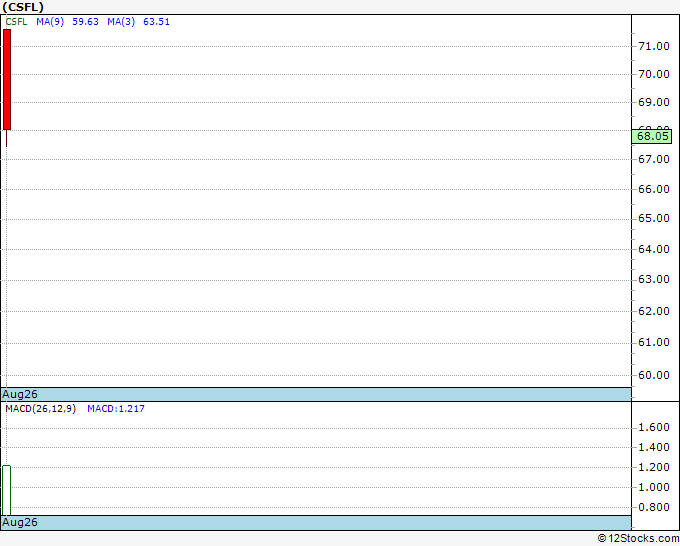Click the 62.00 price axis label
680x546 pixels.
pos(654,311)
